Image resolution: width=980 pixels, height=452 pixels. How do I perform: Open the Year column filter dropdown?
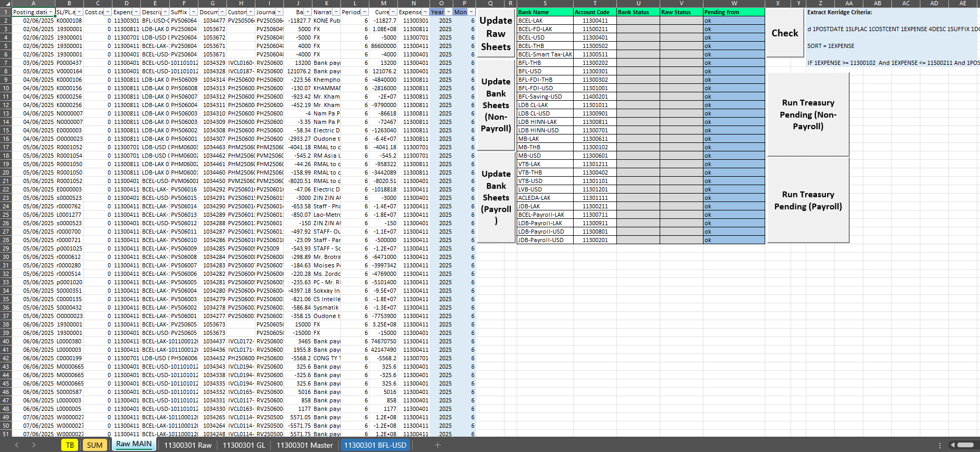coord(449,12)
